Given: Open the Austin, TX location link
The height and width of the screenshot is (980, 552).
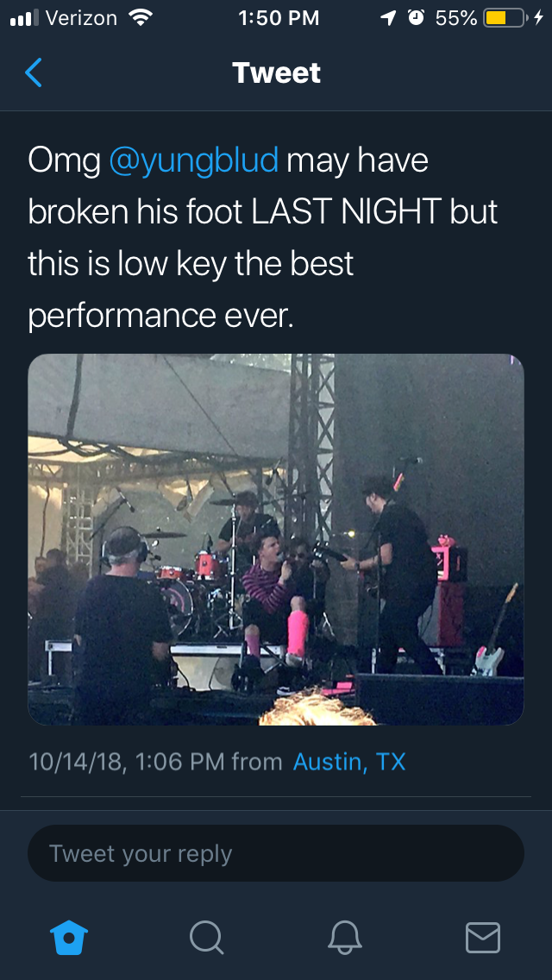Looking at the screenshot, I should pos(349,762).
